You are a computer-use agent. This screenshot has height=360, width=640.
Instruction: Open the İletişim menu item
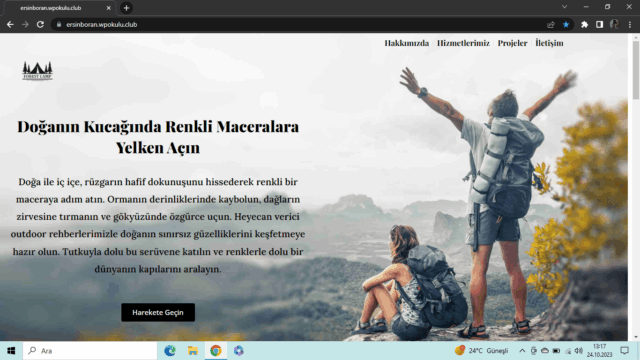549,43
